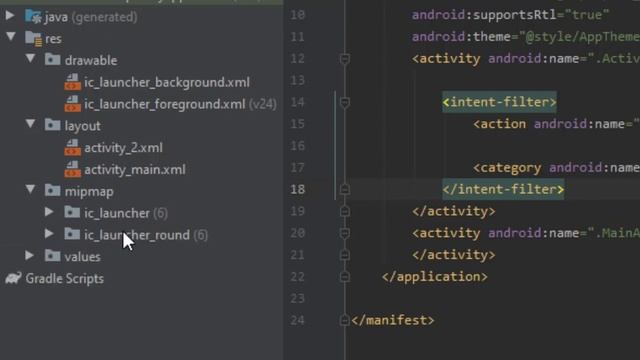640x360 pixels.
Task: Click the Gradle Scripts elephant icon
Action: 13,278
